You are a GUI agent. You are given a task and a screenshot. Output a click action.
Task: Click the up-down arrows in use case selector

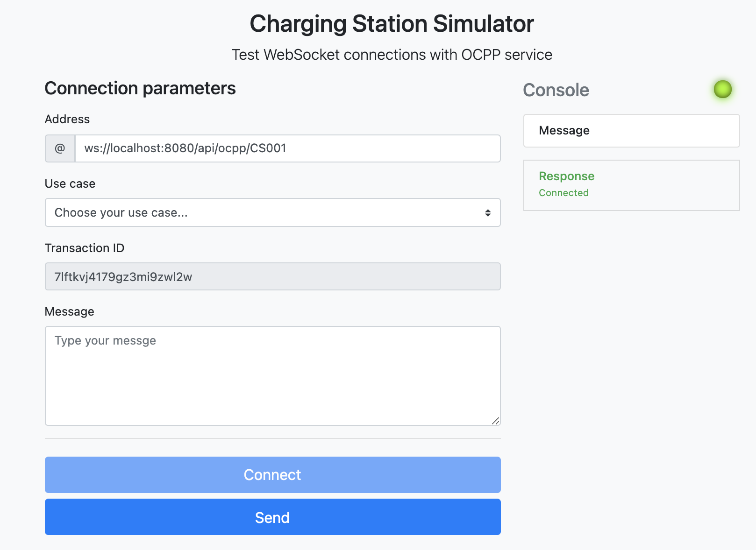coord(487,213)
